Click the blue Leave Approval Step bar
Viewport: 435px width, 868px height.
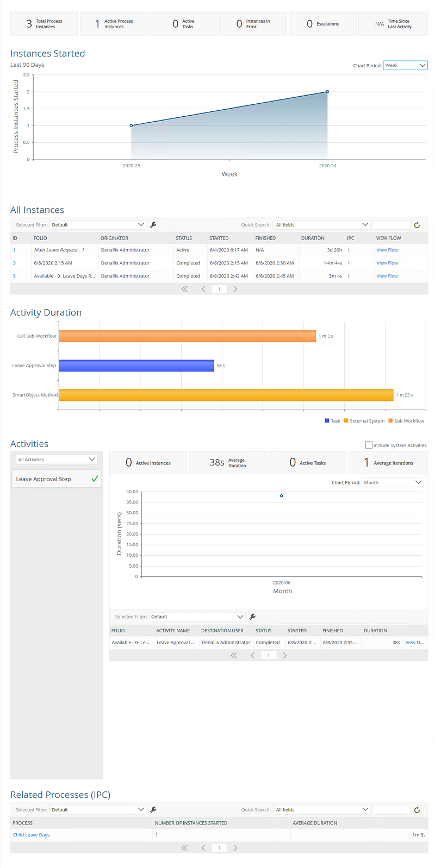(x=136, y=366)
